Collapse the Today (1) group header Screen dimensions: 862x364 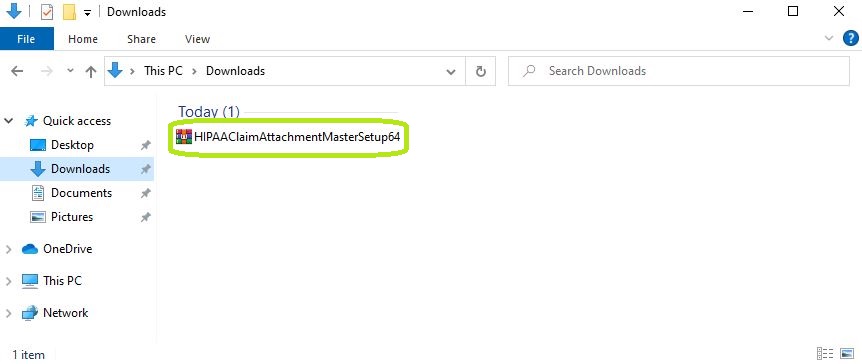209,112
